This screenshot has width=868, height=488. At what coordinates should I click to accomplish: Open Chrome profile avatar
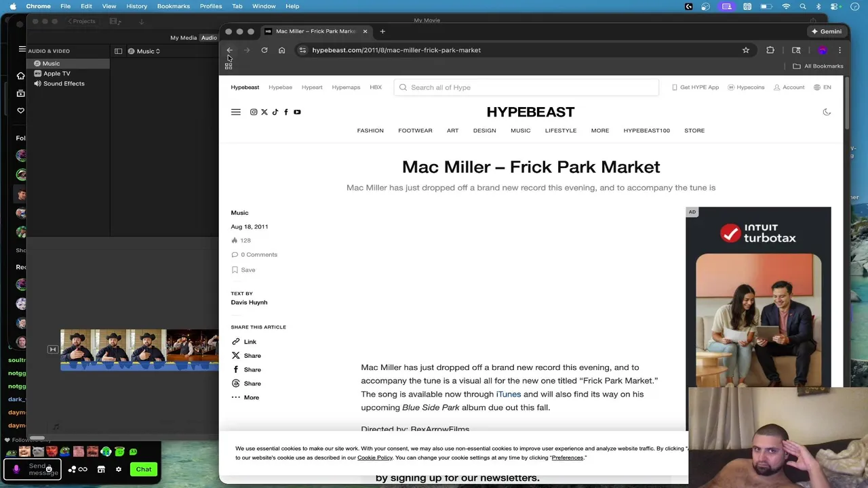823,50
